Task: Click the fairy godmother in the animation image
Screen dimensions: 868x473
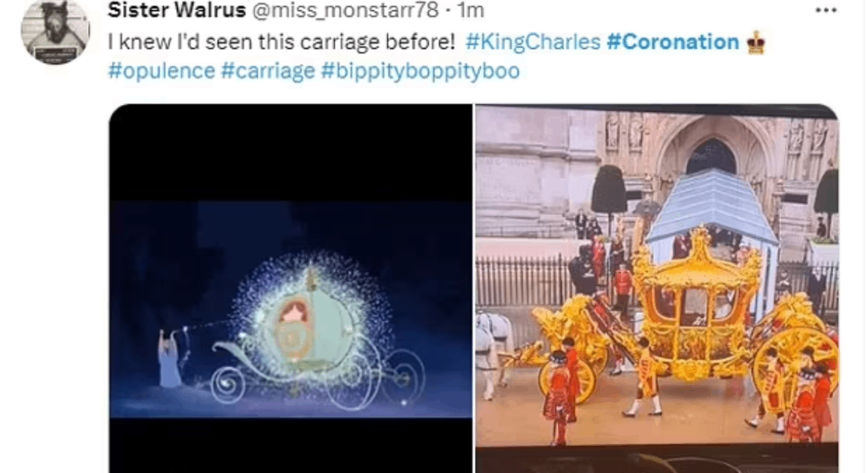Action: 170,357
